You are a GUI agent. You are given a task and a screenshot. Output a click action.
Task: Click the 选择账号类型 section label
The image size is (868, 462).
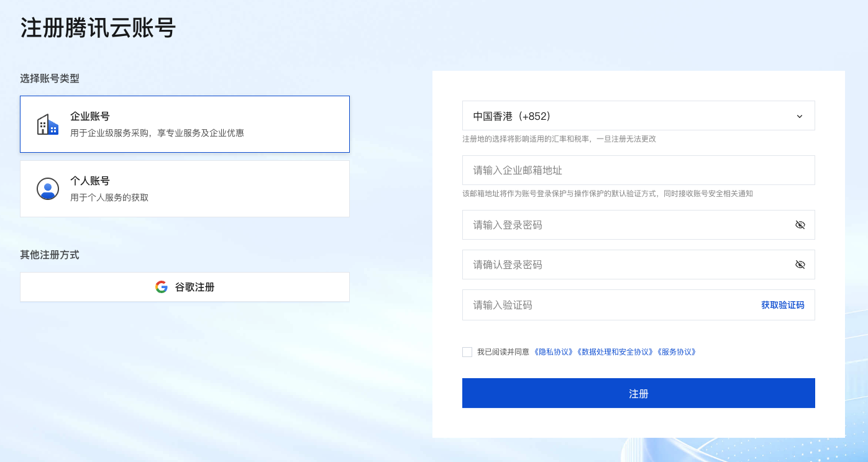point(50,79)
